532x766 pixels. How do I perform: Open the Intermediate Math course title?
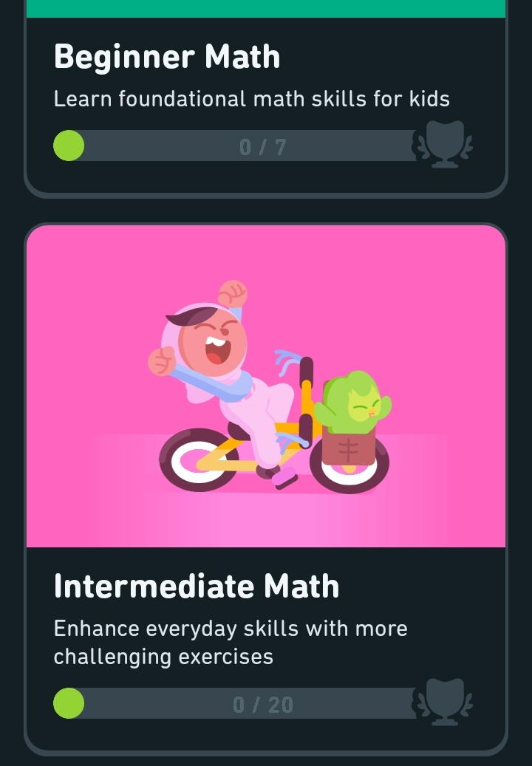[197, 586]
